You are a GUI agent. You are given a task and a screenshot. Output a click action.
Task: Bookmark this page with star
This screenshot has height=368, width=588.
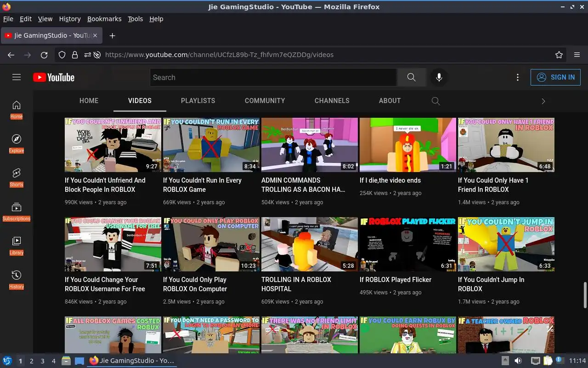pyautogui.click(x=559, y=55)
